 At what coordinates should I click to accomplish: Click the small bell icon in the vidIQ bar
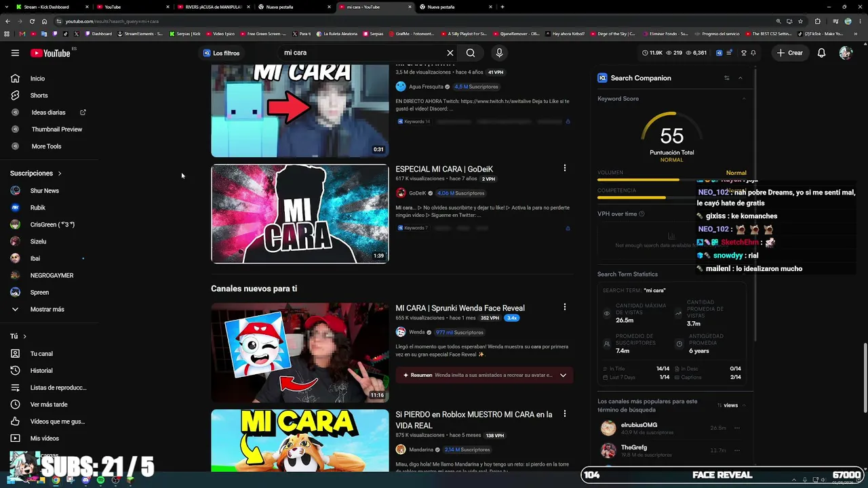tap(753, 53)
